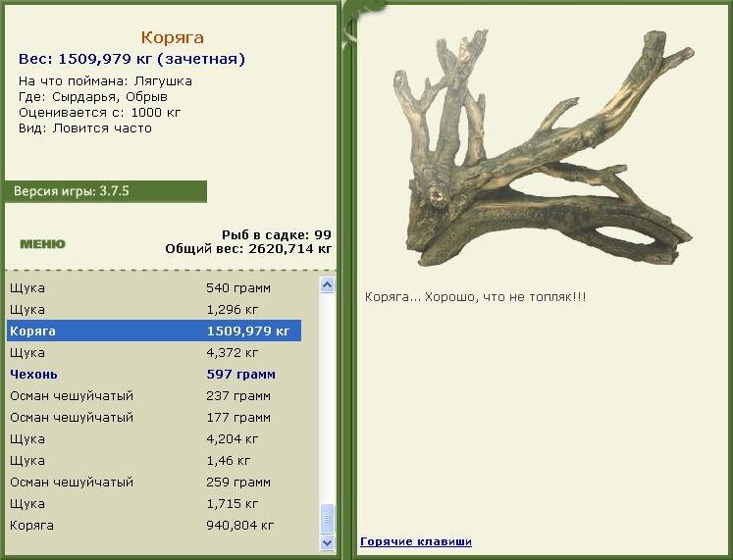Click the Рыб в садке: 99 text
The image size is (733, 560).
point(277,234)
